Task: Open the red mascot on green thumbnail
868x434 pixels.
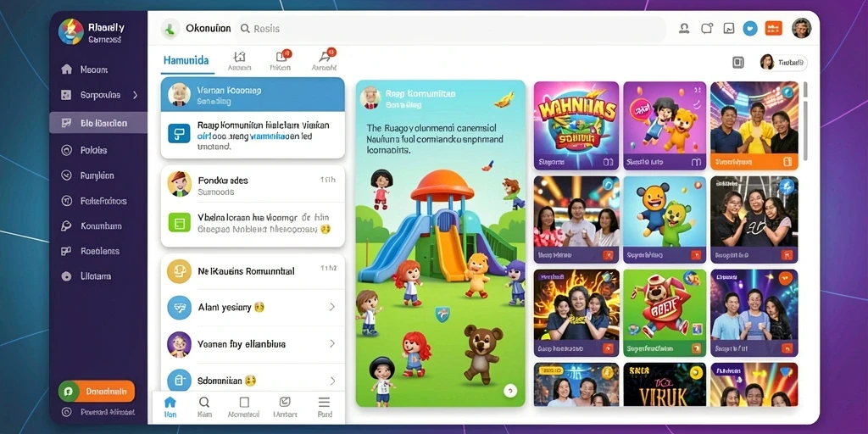Action: pyautogui.click(x=665, y=314)
